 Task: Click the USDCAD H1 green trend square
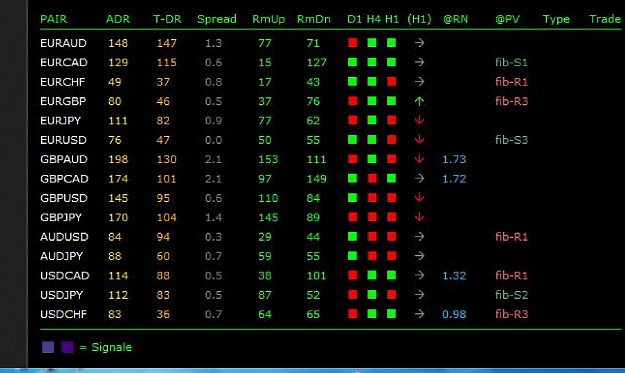tap(391, 275)
